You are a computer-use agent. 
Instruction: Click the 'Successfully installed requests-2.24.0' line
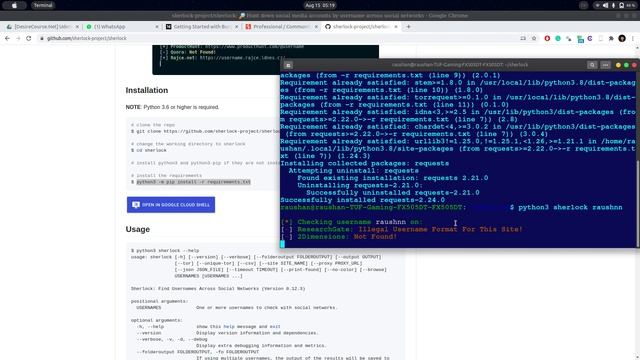(x=362, y=200)
